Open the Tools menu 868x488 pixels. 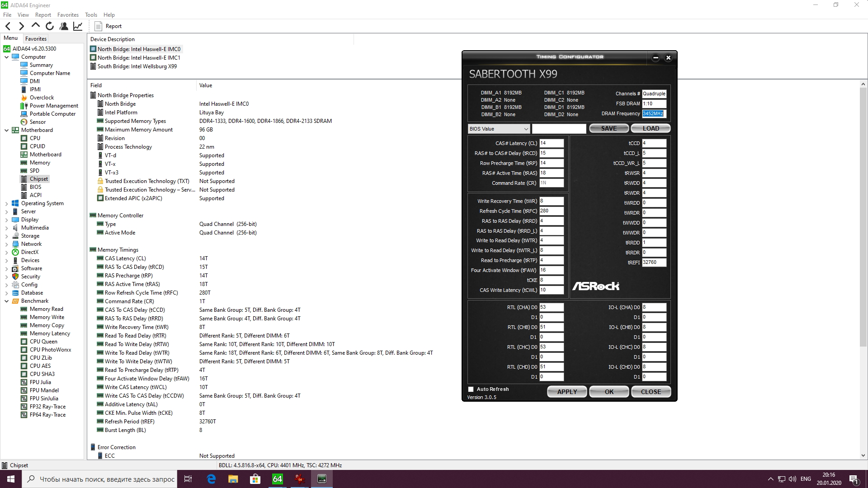pyautogui.click(x=91, y=15)
